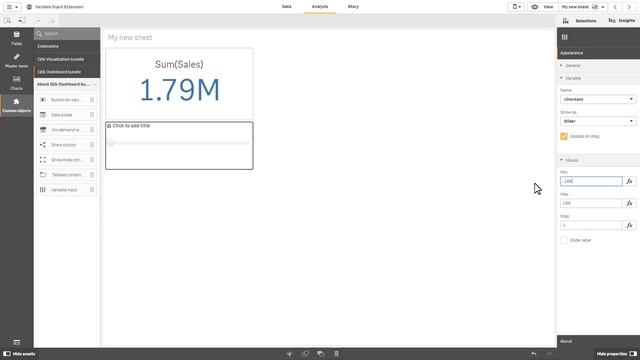This screenshot has width=640, height=360.
Task: Open the Appearance properties section
Action: 598,53
